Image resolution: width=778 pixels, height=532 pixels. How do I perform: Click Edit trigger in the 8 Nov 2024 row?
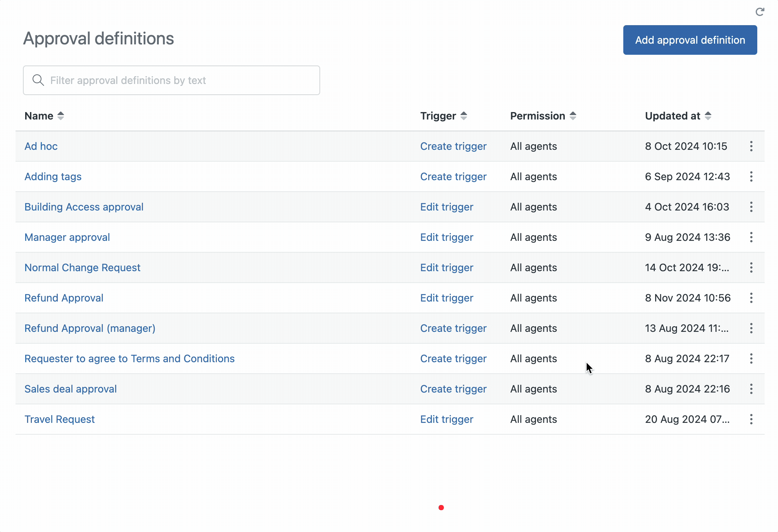[x=447, y=298]
